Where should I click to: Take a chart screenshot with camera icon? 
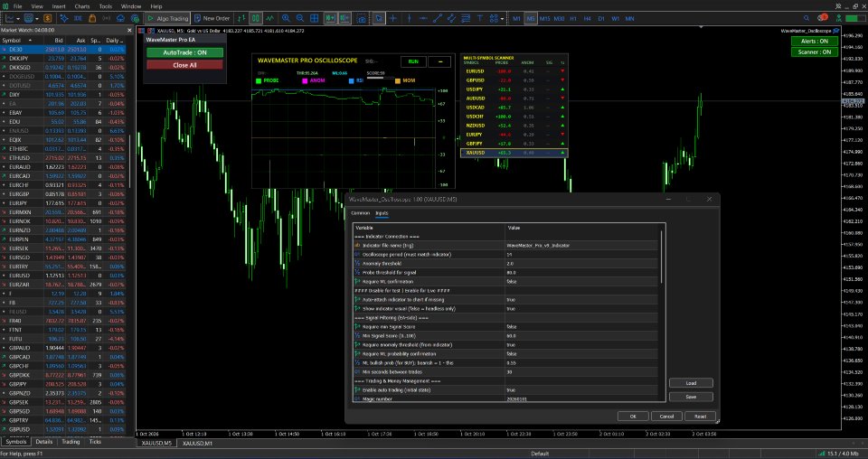(x=361, y=18)
